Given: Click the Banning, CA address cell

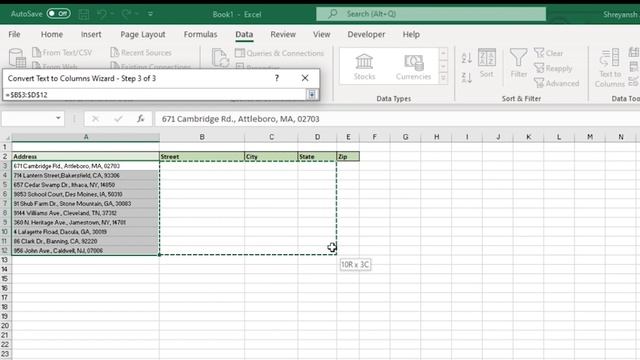Looking at the screenshot, I should pos(86,241).
